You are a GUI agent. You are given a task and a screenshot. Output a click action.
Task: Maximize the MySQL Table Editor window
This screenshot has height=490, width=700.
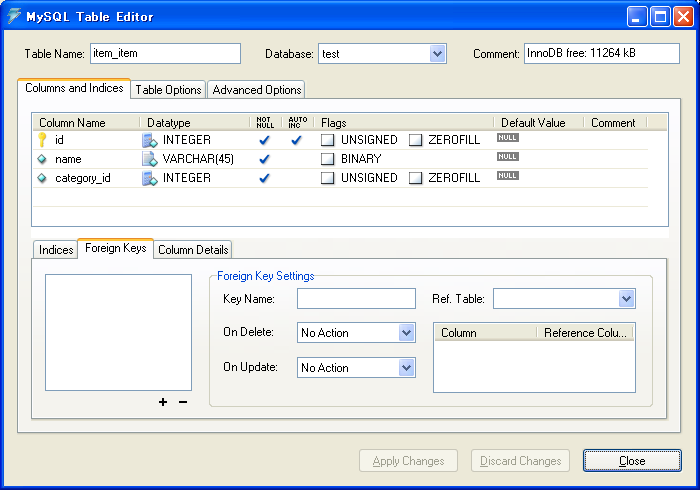660,17
